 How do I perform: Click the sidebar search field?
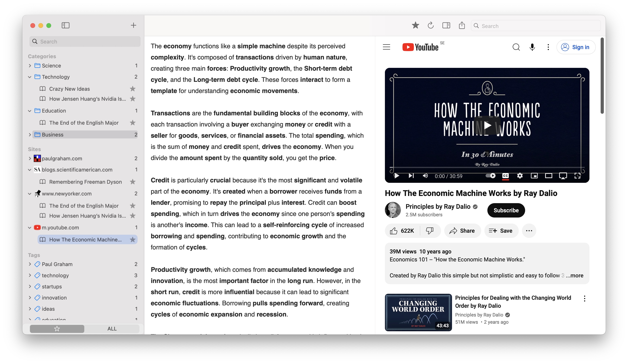tap(84, 41)
